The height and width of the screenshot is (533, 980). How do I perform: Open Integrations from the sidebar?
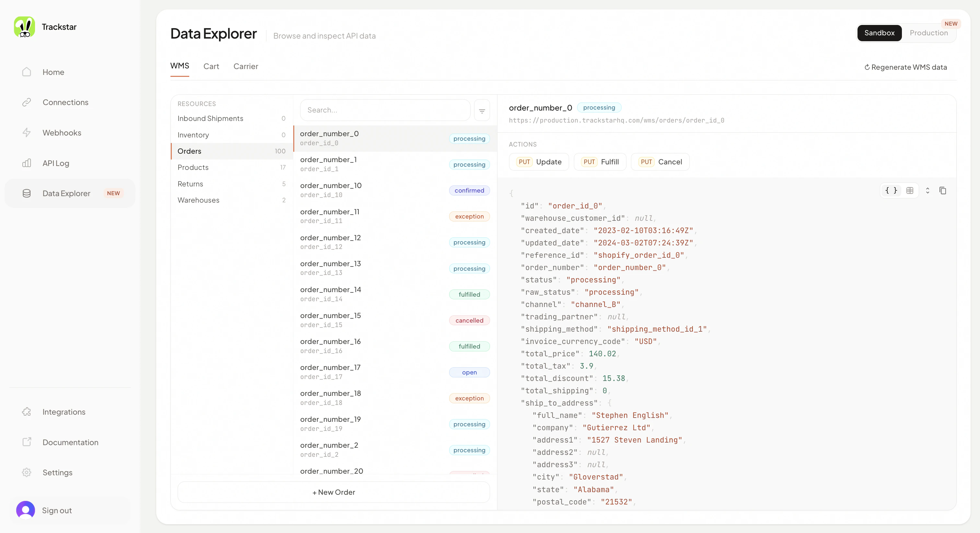click(64, 411)
